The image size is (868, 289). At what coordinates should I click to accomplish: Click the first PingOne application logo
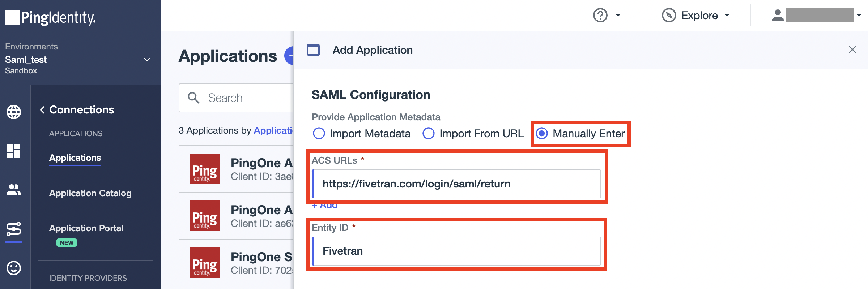tap(205, 169)
